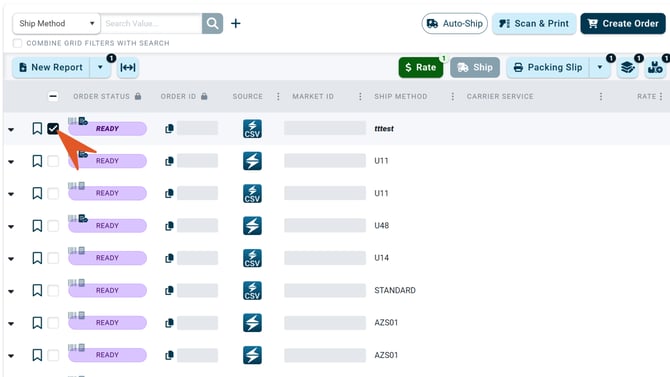Copy order ID of STANDARD row

(169, 291)
